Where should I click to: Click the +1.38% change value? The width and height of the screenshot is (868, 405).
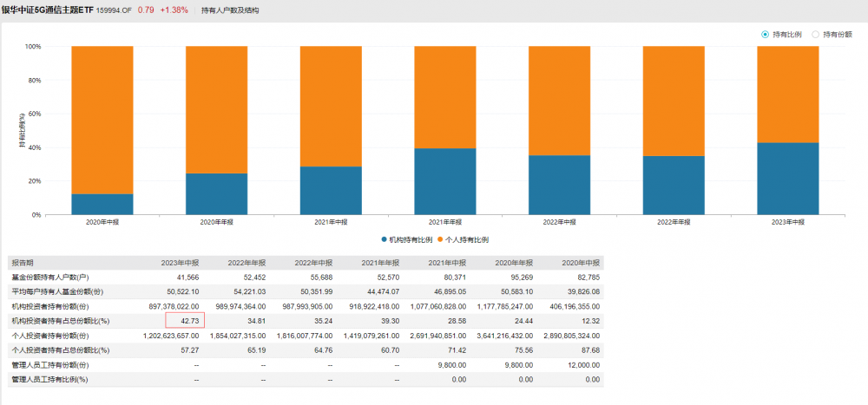174,10
